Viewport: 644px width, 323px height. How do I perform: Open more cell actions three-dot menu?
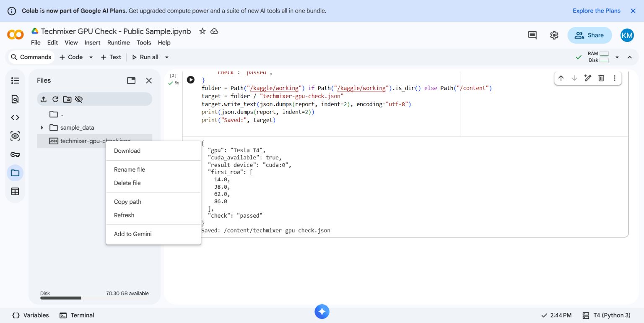(x=615, y=78)
